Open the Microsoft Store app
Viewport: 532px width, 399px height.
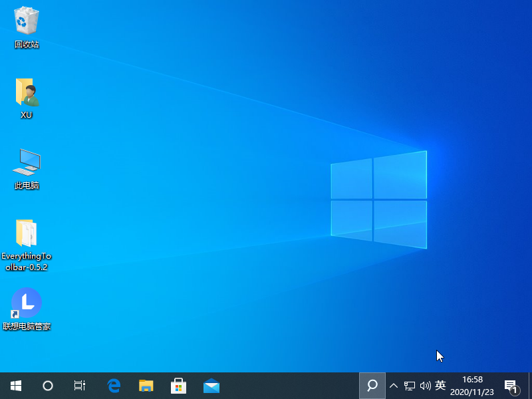178,385
